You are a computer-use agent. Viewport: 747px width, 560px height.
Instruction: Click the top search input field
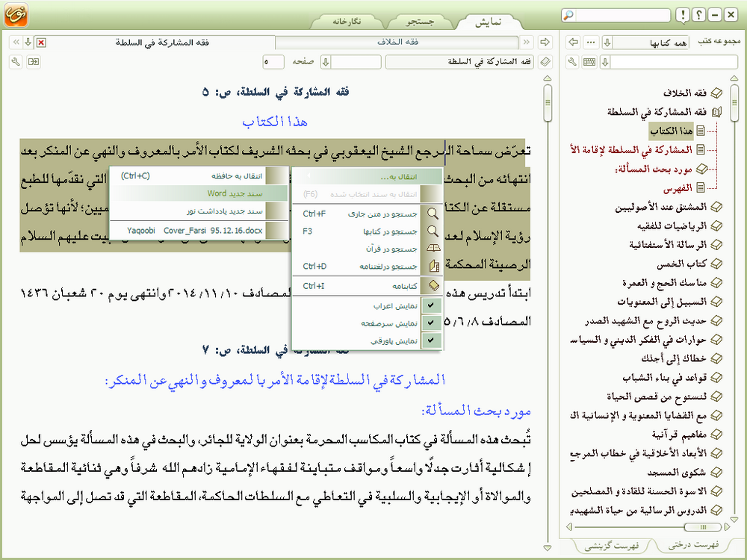click(x=622, y=15)
